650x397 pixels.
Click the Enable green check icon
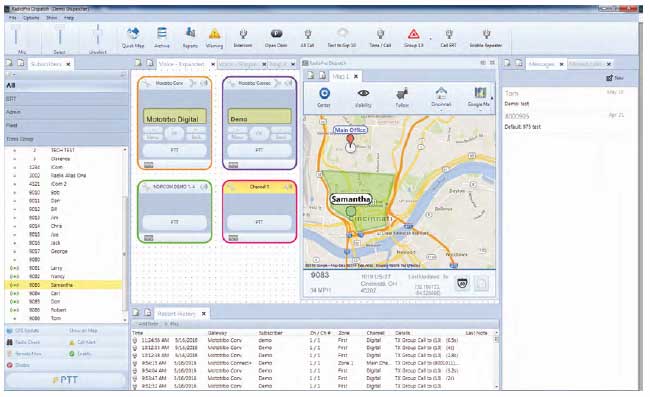[72, 354]
